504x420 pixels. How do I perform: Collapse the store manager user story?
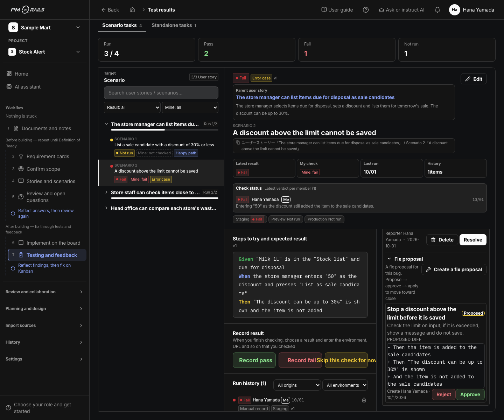[106, 124]
